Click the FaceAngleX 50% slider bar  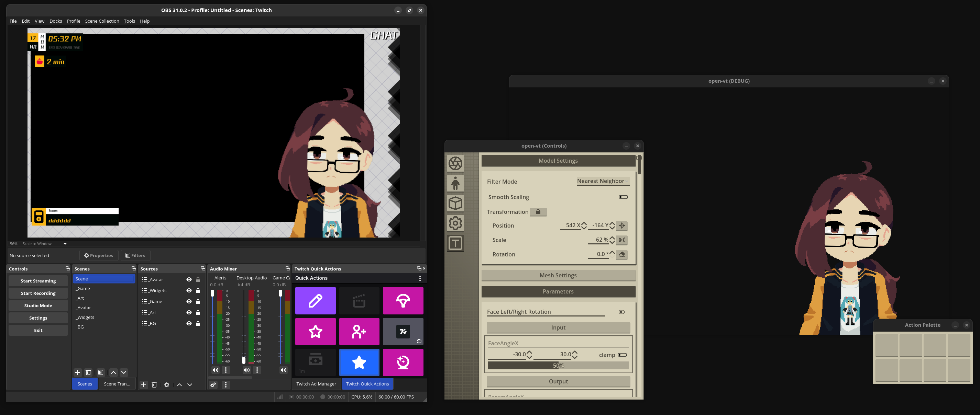pos(558,366)
